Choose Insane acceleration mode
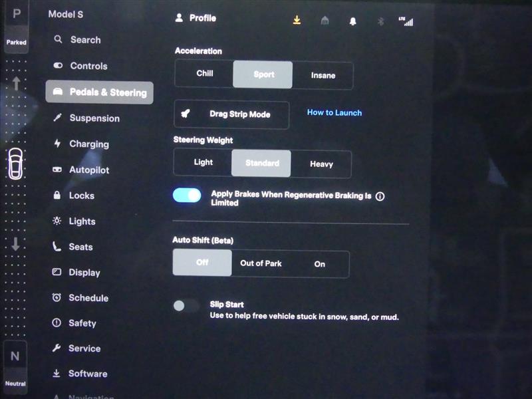Image resolution: width=532 pixels, height=399 pixels. (x=323, y=75)
